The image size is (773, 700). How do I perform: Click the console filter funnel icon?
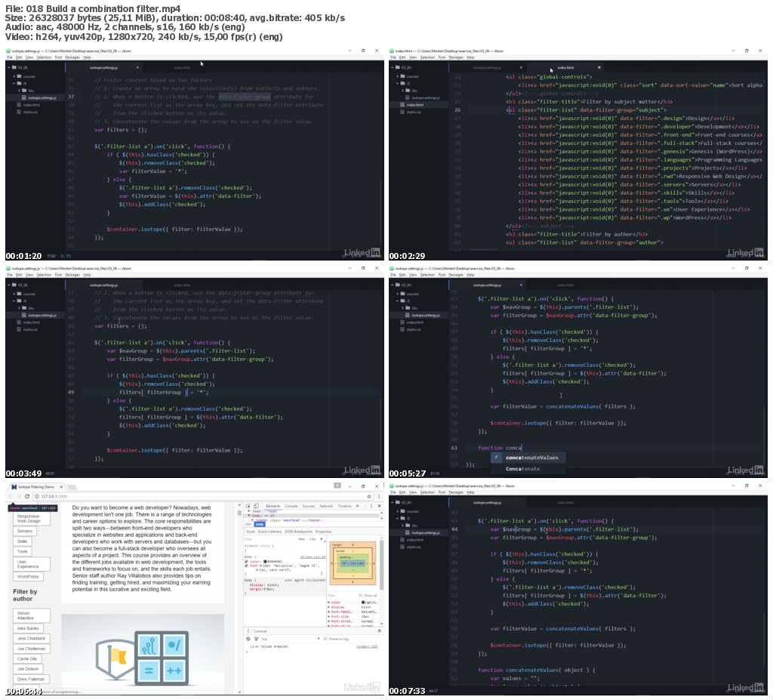pos(257,639)
